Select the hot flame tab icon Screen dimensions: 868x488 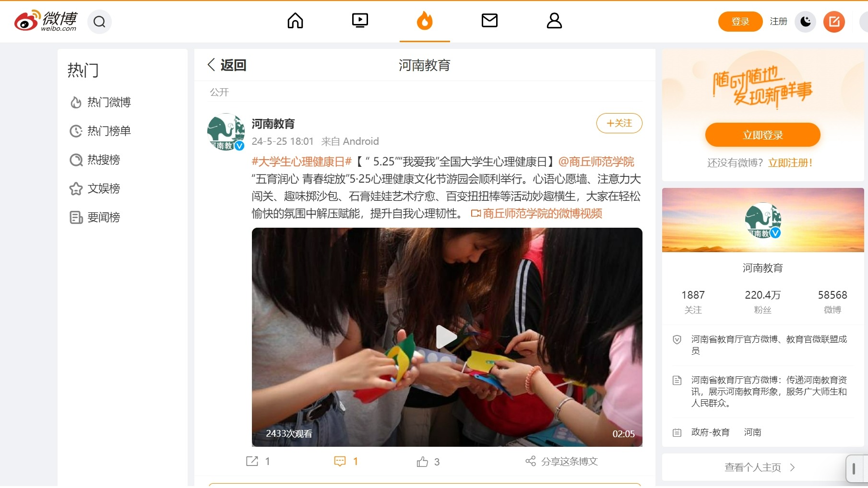coord(425,21)
